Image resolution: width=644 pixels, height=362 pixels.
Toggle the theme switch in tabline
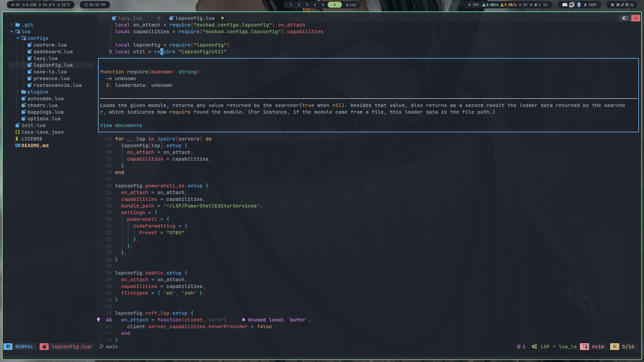(x=625, y=18)
